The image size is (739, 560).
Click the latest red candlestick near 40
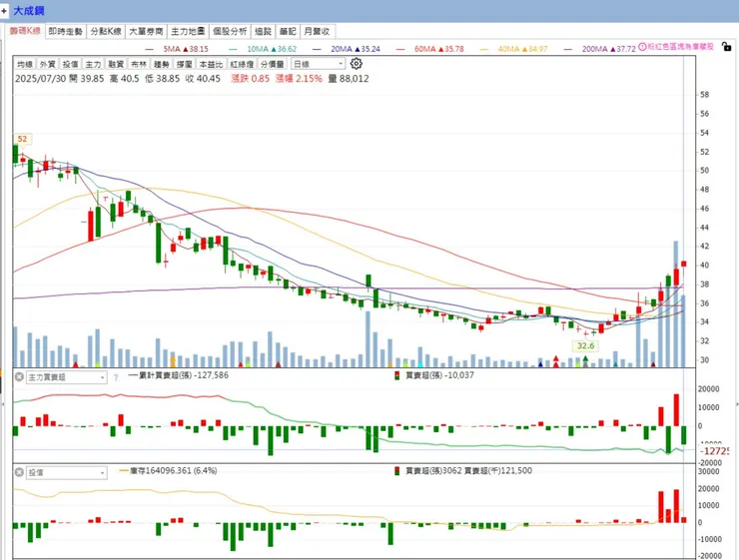(684, 264)
